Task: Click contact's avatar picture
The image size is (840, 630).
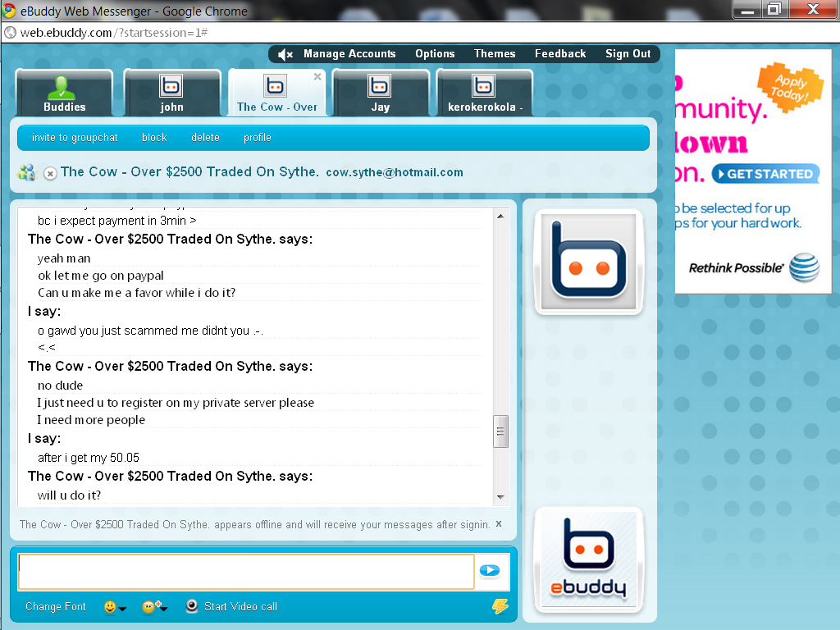Action: coord(589,262)
